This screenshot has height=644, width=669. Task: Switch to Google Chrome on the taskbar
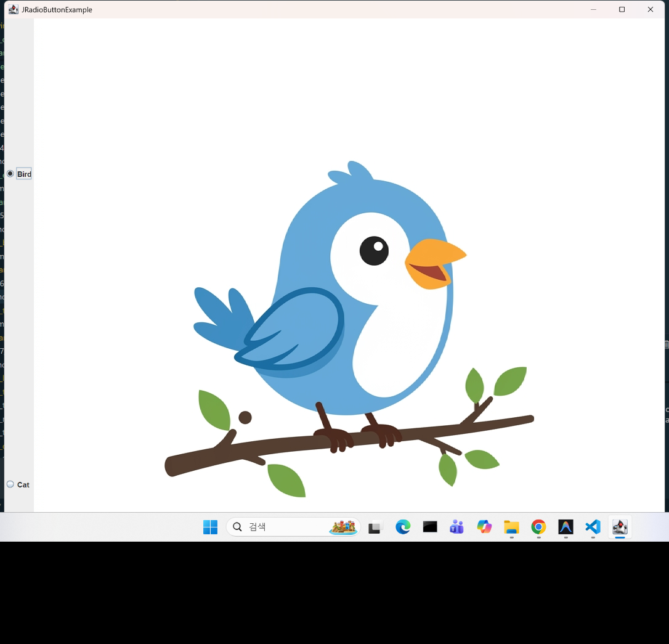[538, 527]
